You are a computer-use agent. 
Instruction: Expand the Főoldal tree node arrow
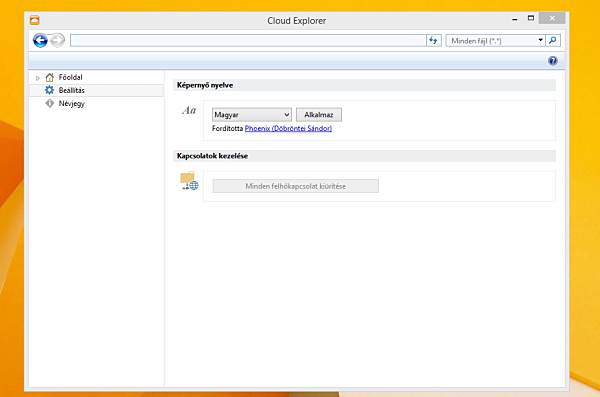click(38, 78)
